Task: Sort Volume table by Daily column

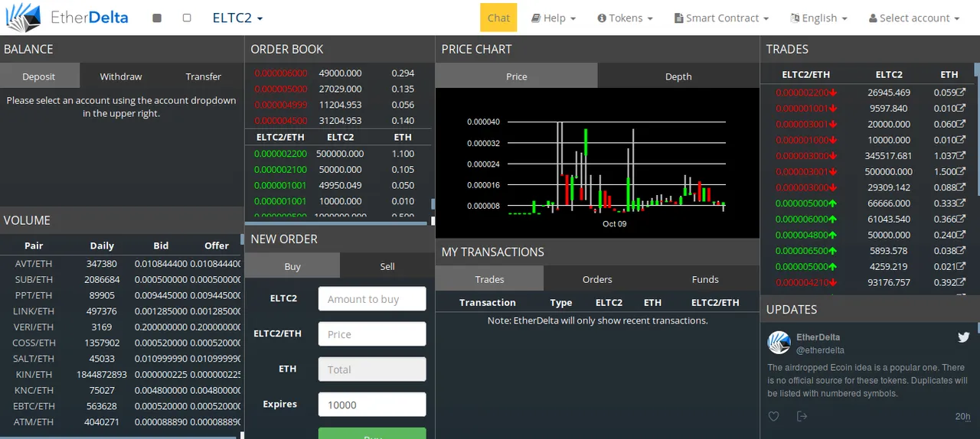Action: click(x=102, y=246)
